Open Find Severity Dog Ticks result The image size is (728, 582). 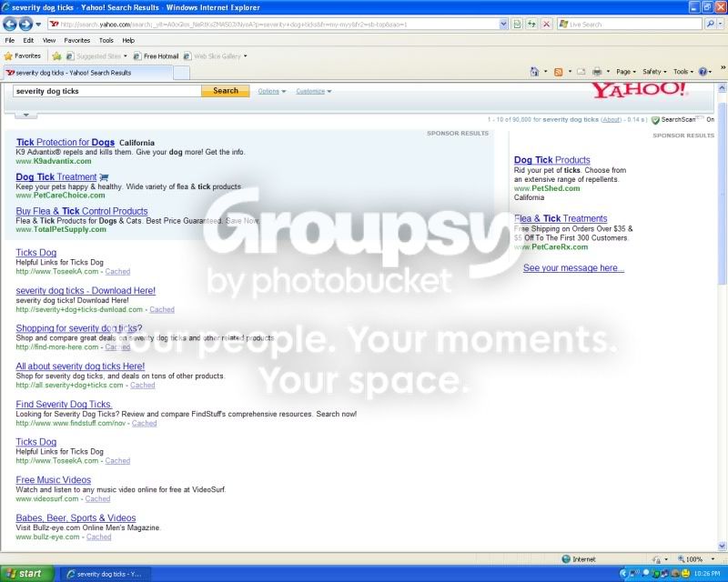coord(64,405)
